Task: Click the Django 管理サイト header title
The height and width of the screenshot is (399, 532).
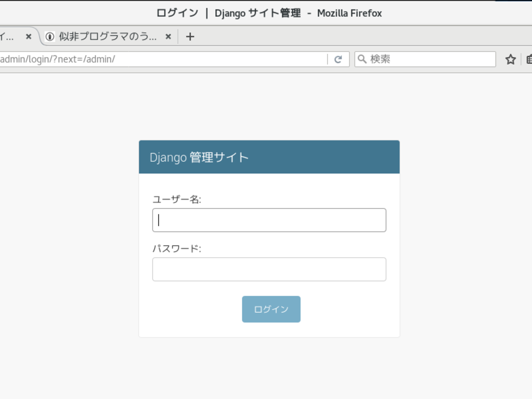Action: coord(199,157)
